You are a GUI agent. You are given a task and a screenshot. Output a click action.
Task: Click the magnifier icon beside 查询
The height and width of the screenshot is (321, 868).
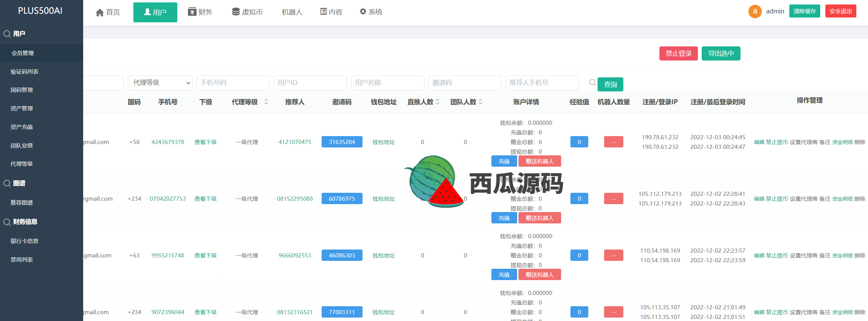tap(592, 82)
